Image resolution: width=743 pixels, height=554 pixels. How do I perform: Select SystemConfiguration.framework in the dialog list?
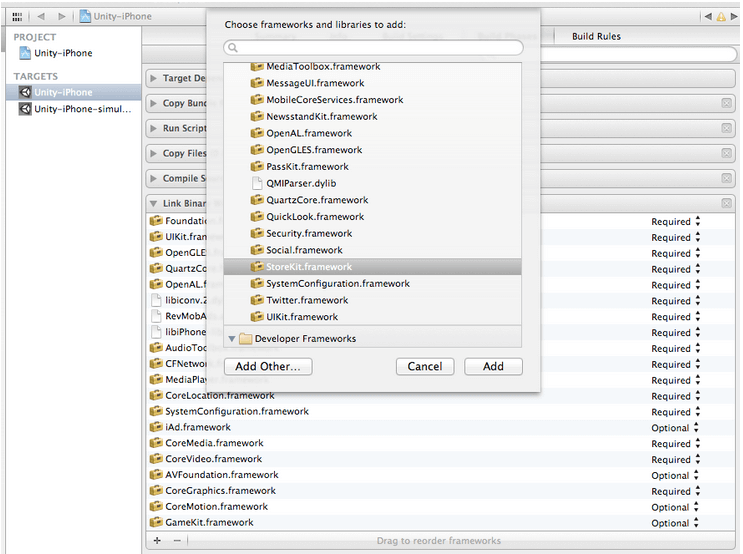click(372, 283)
